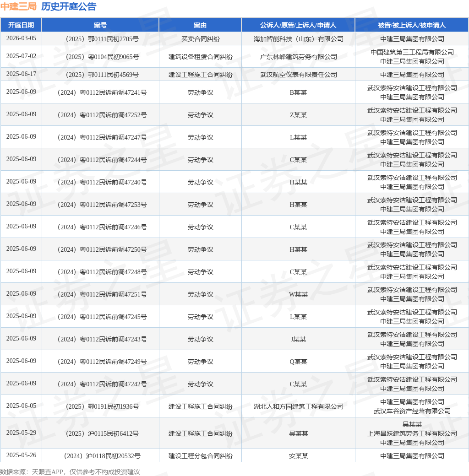This screenshot has width=469, height=476.
Task: Click plaintiff 武汉航空仪表有限责任公司
Action: [x=299, y=75]
